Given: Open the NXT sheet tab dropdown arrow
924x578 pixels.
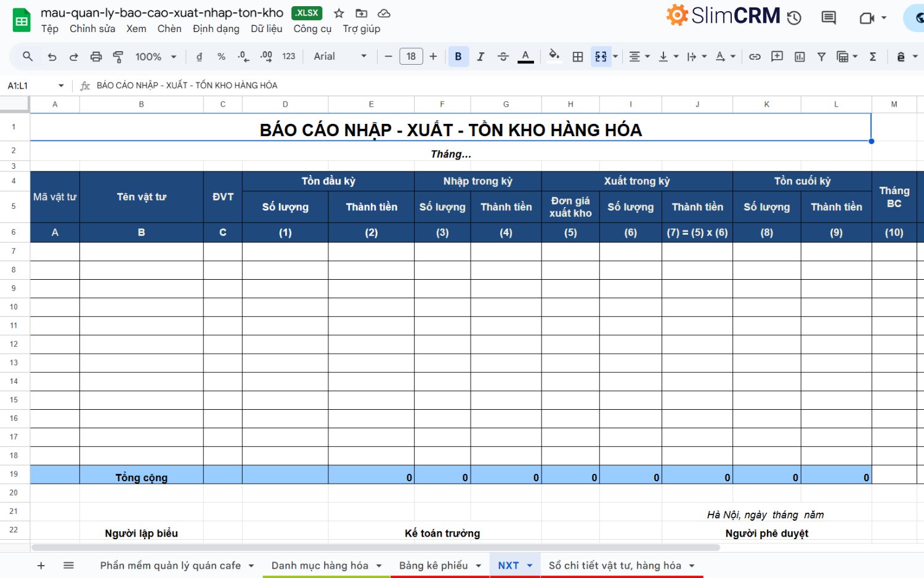Looking at the screenshot, I should (x=530, y=566).
